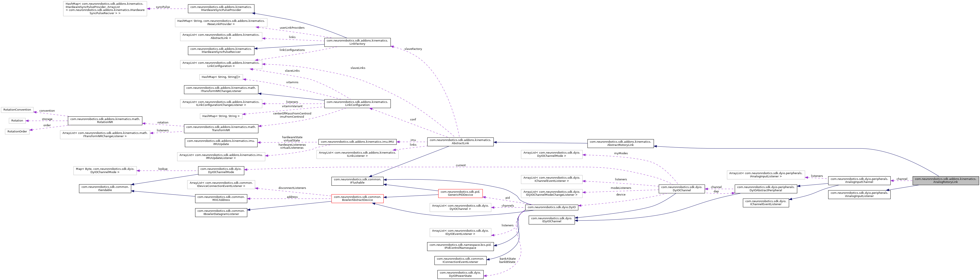Click the IBowlerDatagramListener node
Screen dimensions: 980x280
click(221, 213)
